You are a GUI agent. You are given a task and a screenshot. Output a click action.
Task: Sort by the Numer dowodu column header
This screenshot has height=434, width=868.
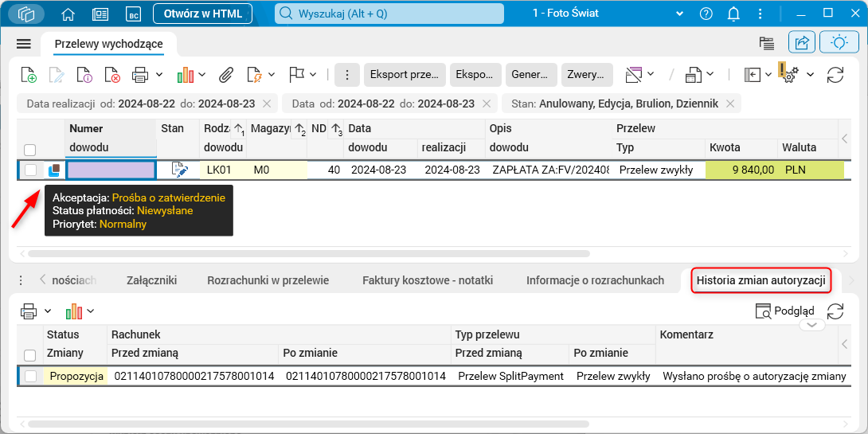point(110,138)
